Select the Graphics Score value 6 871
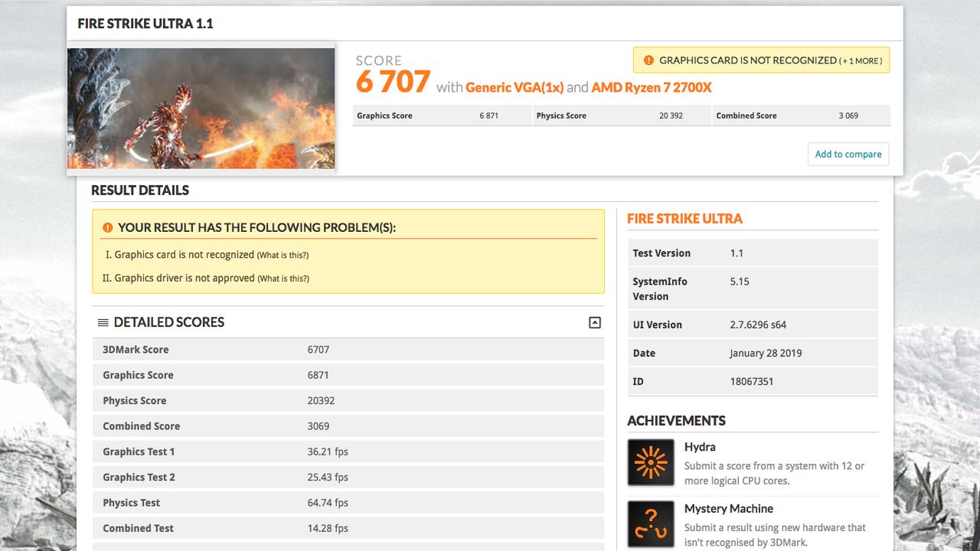The height and width of the screenshot is (551, 980). pos(489,116)
